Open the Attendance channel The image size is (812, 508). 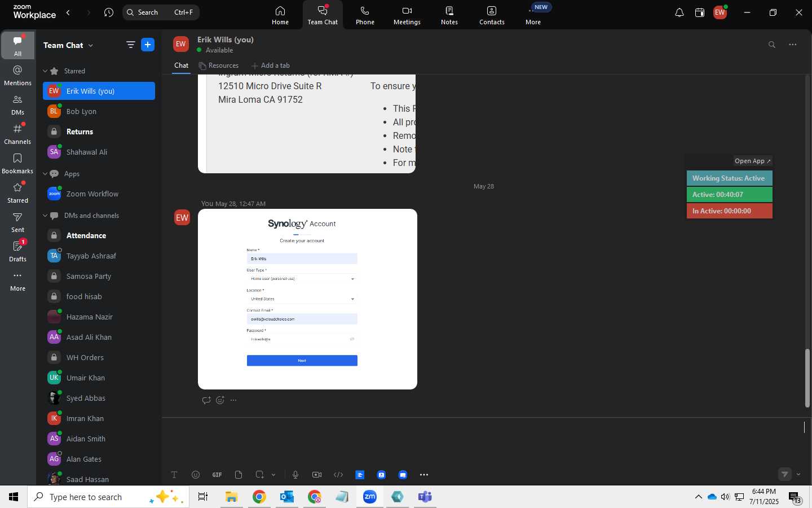(x=99, y=235)
